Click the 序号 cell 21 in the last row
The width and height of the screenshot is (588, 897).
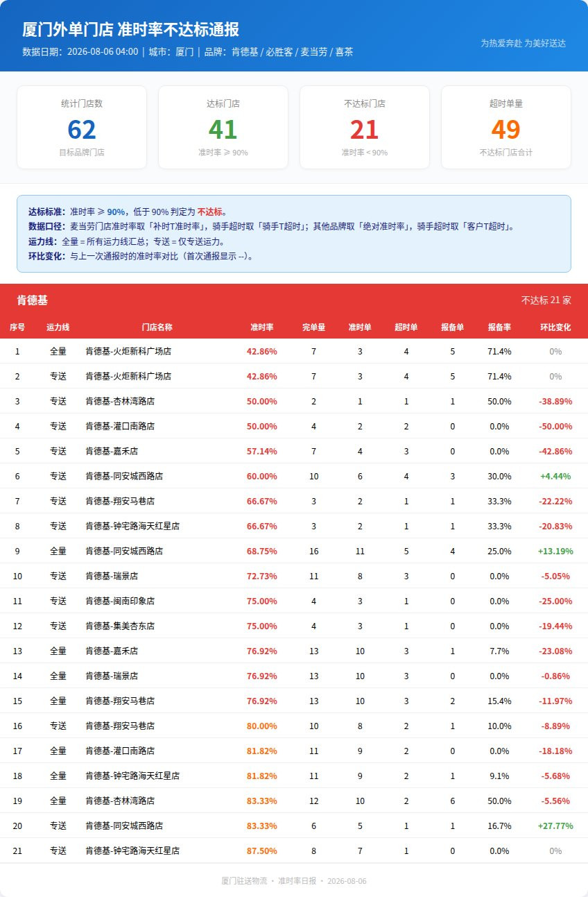pos(17,851)
